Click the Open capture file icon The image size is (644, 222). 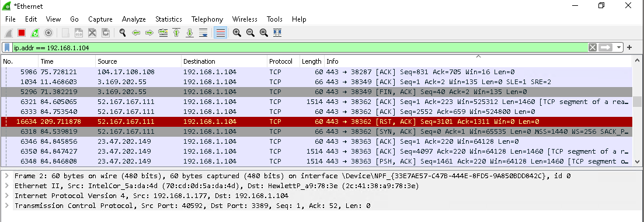[65, 33]
